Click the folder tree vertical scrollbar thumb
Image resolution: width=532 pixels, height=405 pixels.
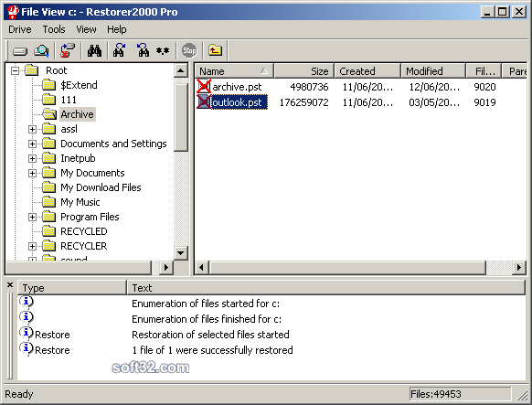pyautogui.click(x=181, y=117)
